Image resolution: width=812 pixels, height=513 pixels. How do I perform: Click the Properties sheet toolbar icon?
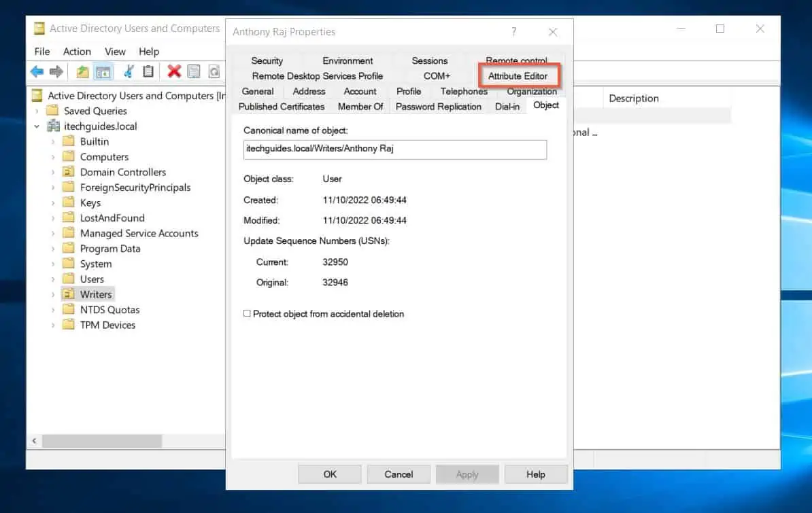pos(194,71)
